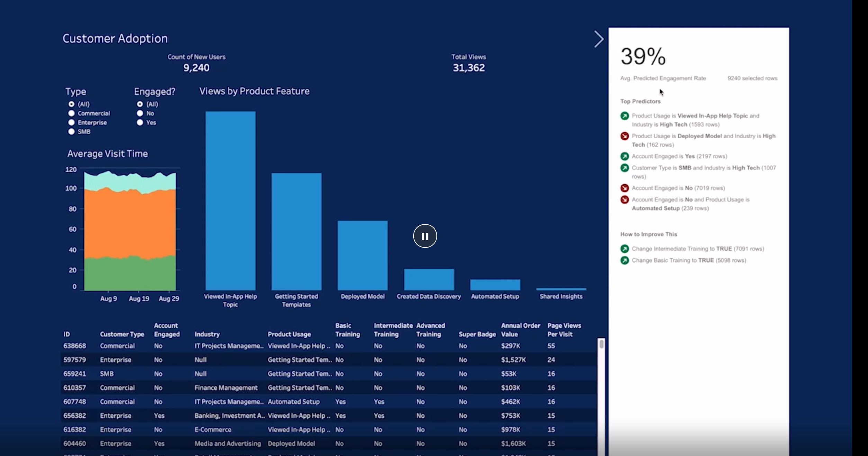868x456 pixels.
Task: Choose "Yes" in the Engaged filter
Action: pyautogui.click(x=140, y=122)
